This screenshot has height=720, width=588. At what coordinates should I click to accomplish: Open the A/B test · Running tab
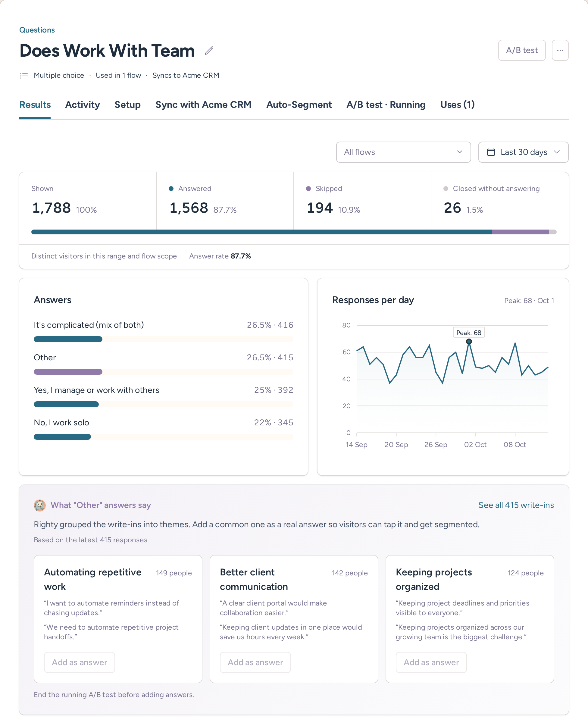coord(386,105)
